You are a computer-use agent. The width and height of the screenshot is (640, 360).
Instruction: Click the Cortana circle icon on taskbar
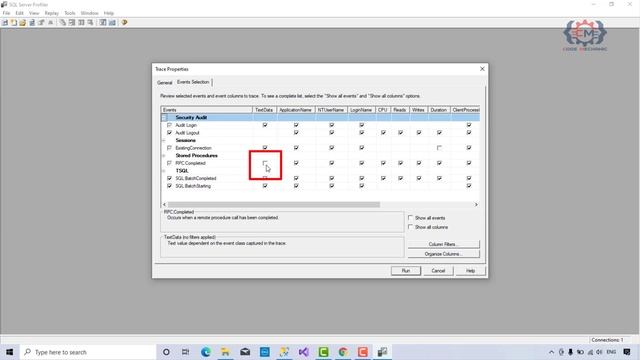click(166, 352)
